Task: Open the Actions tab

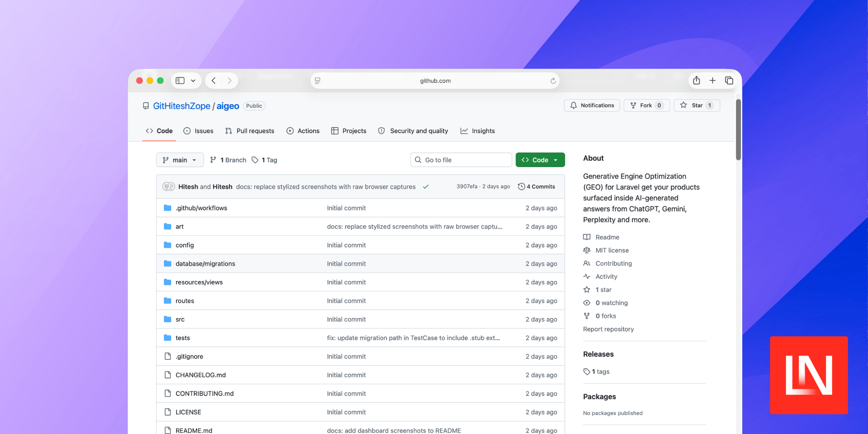Action: pos(303,131)
